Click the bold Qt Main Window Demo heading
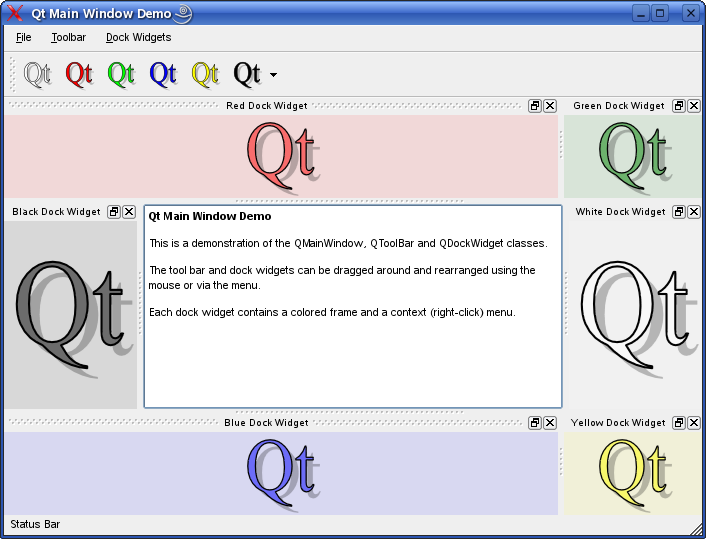Image resolution: width=706 pixels, height=539 pixels. point(210,216)
